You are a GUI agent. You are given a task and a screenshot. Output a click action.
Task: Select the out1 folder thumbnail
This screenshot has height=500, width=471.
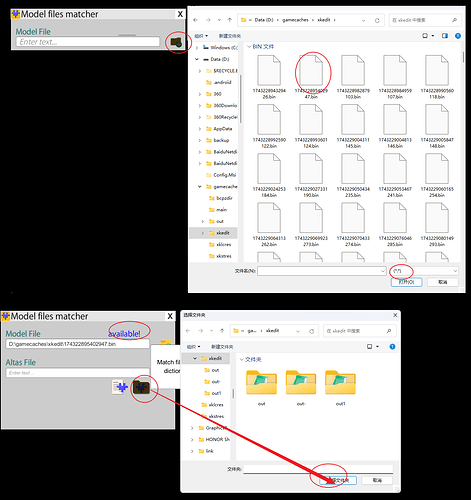[x=340, y=388]
